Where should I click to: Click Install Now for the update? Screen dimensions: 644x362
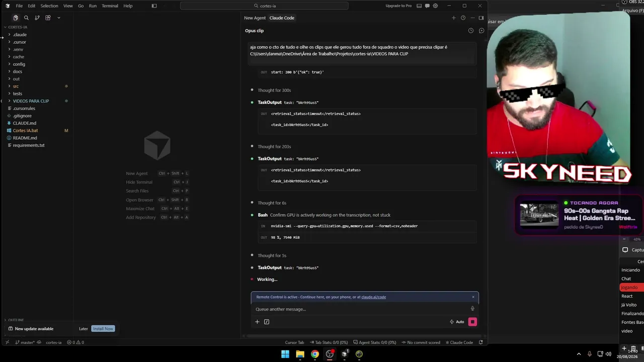[x=103, y=329]
